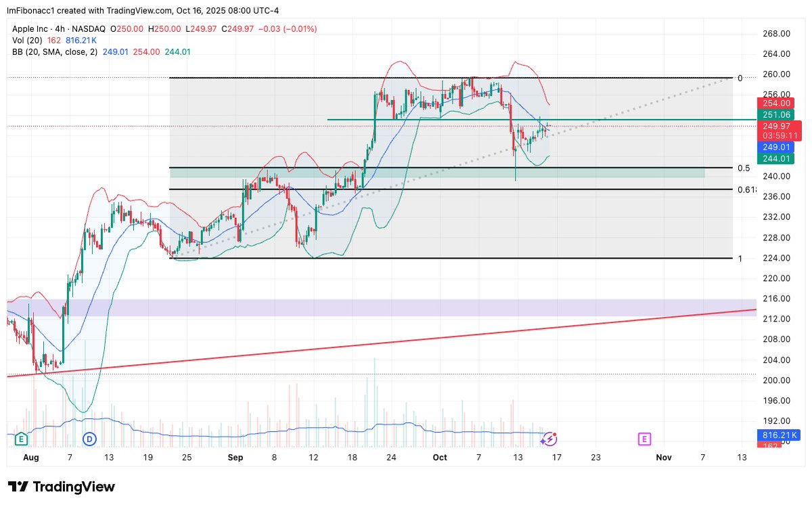Image resolution: width=812 pixels, height=507 pixels.
Task: Click the blue 249.01 price axis label
Action: coord(775,147)
